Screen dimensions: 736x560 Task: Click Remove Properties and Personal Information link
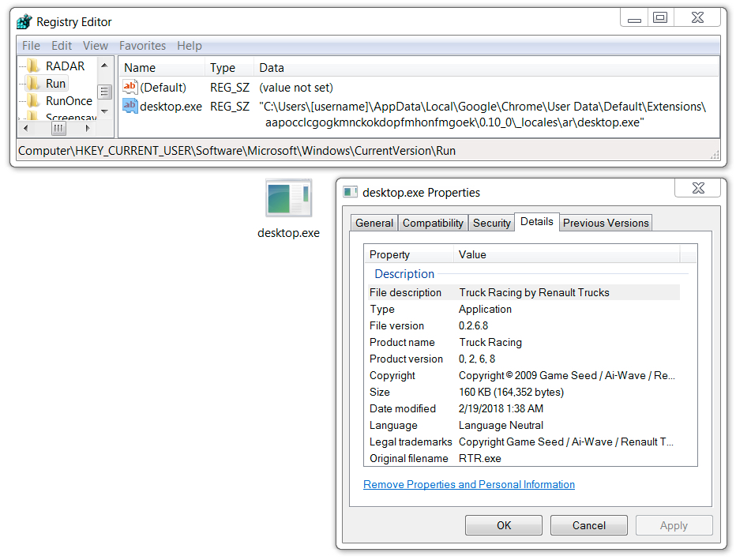click(x=469, y=484)
